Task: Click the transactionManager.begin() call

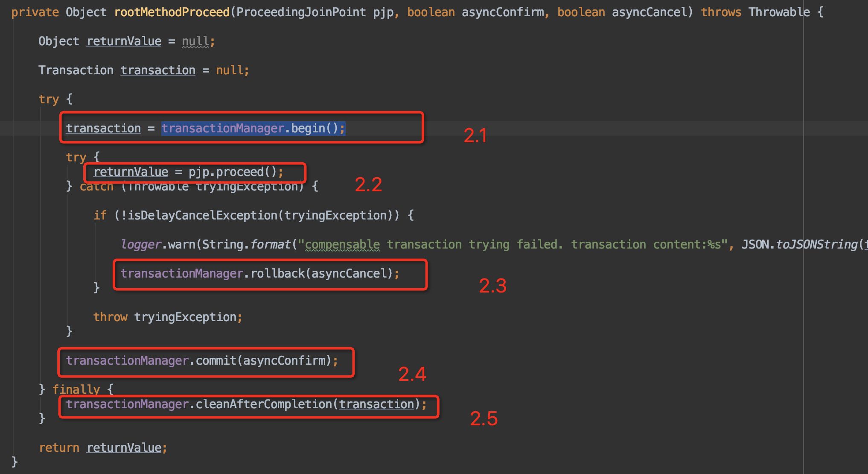Action: (253, 128)
